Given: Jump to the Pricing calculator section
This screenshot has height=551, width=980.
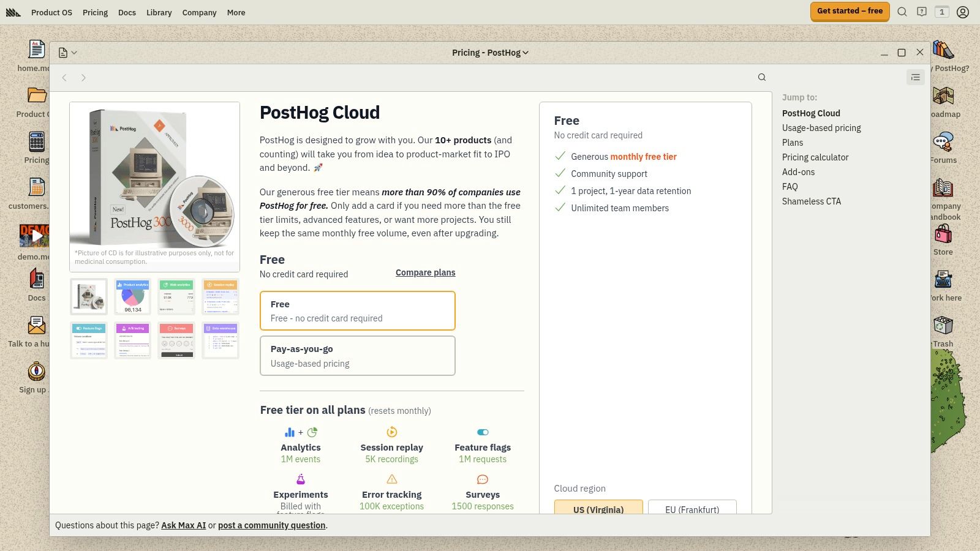Looking at the screenshot, I should [x=815, y=157].
